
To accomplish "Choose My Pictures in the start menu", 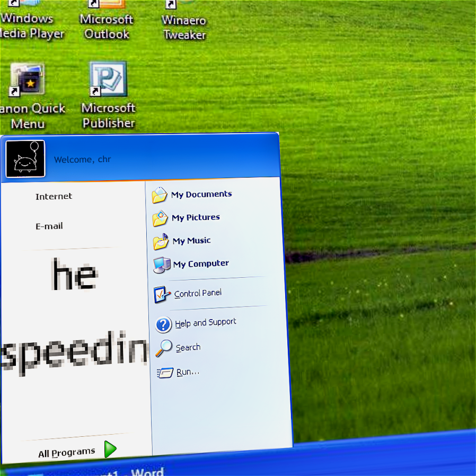I will pyautogui.click(x=196, y=217).
